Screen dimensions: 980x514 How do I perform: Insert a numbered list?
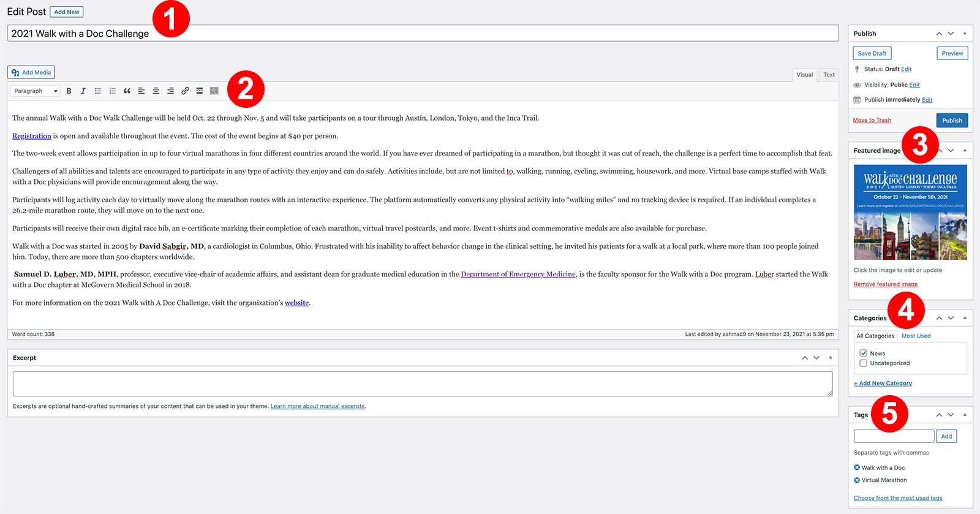(x=113, y=91)
